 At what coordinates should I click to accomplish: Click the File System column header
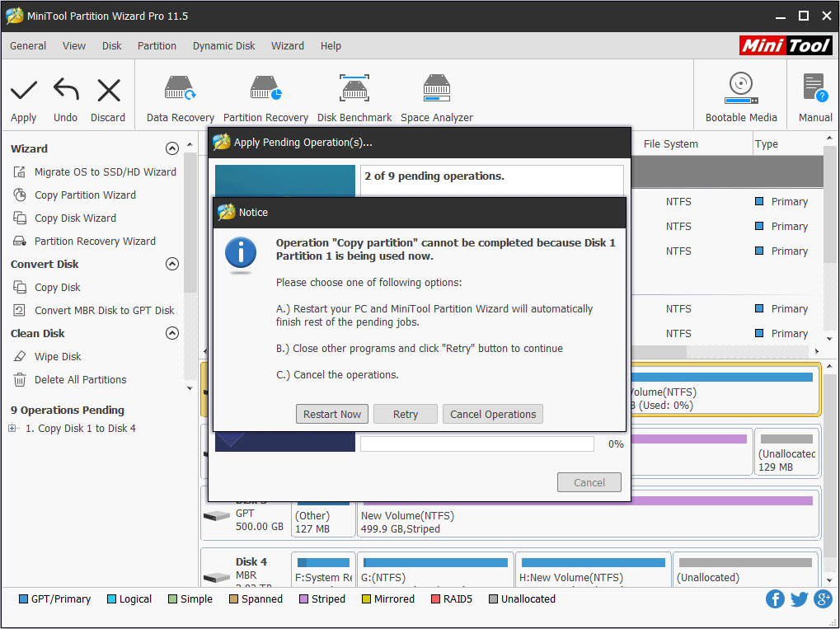671,144
